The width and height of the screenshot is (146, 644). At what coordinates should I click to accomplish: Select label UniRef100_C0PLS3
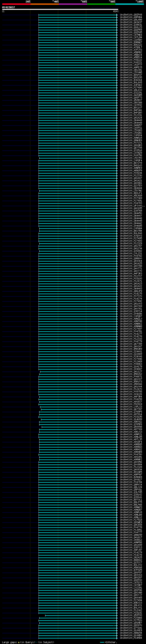coord(131,406)
